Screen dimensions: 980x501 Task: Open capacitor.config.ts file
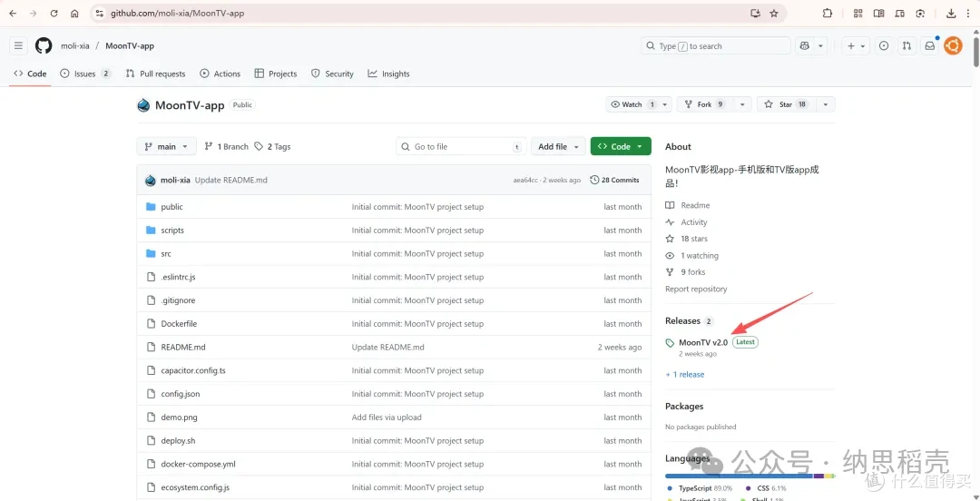[x=193, y=370]
